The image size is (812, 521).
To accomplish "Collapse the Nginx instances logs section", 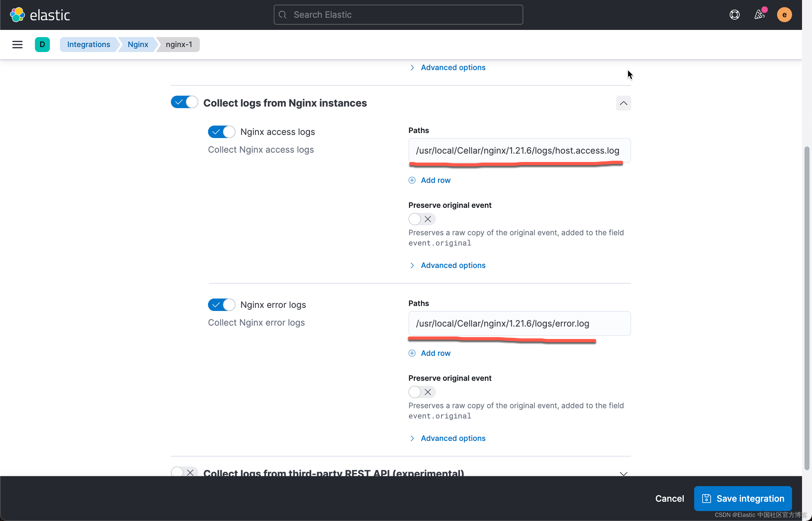I will (623, 103).
